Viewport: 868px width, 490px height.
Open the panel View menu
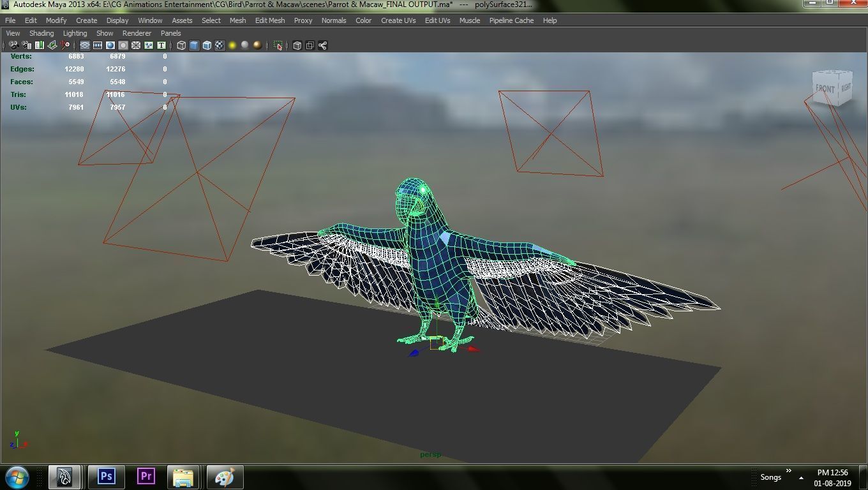(13, 33)
